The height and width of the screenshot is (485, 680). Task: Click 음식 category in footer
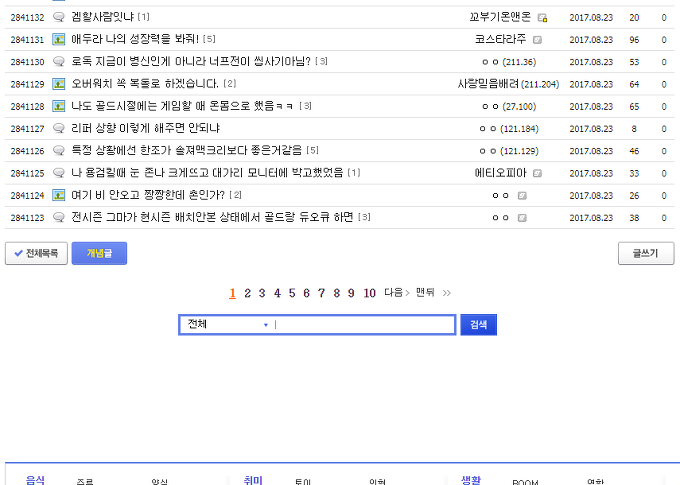[35, 480]
